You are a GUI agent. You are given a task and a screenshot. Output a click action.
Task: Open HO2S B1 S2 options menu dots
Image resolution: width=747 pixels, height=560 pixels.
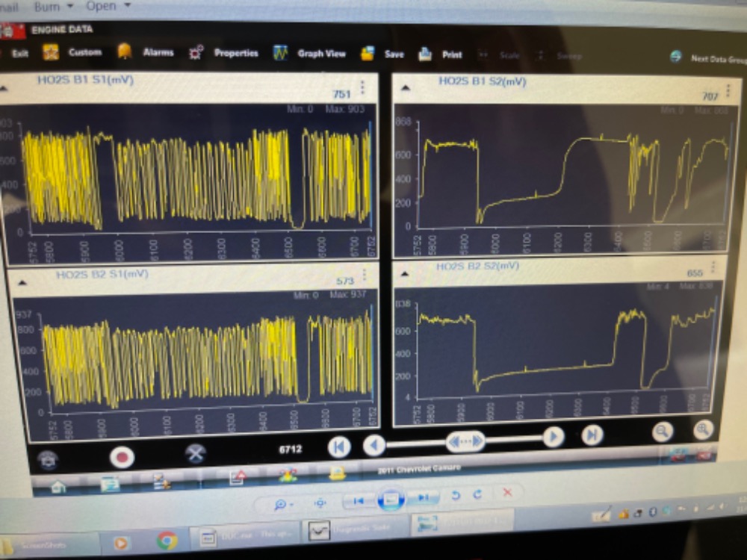click(x=728, y=91)
